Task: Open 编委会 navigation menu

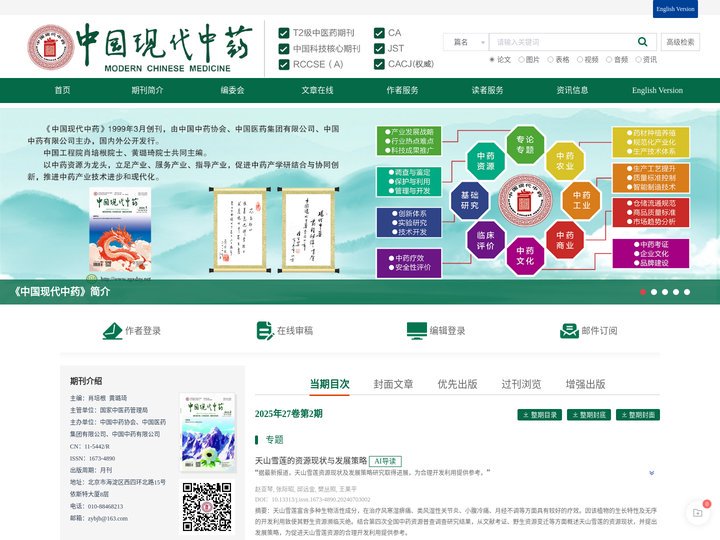Action: coord(232,90)
